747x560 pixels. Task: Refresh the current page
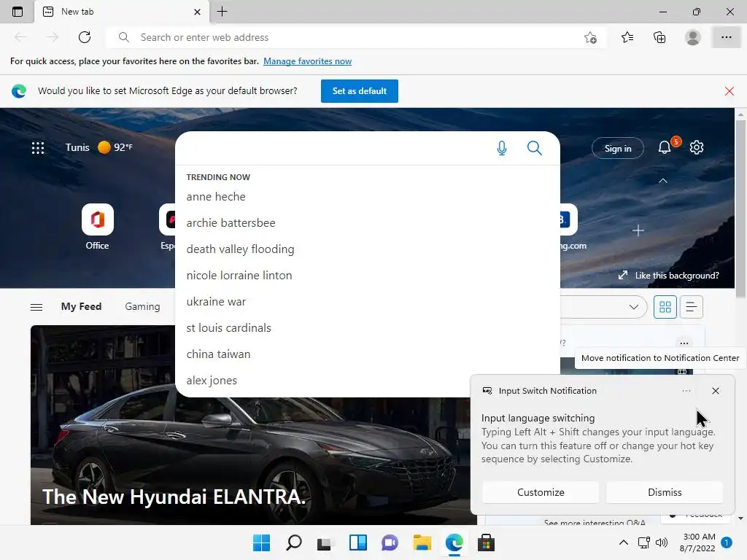pos(85,37)
